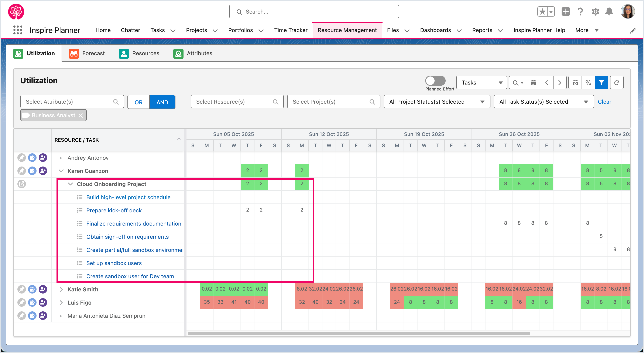
Task: Click the blue filter funnel icon
Action: 601,83
